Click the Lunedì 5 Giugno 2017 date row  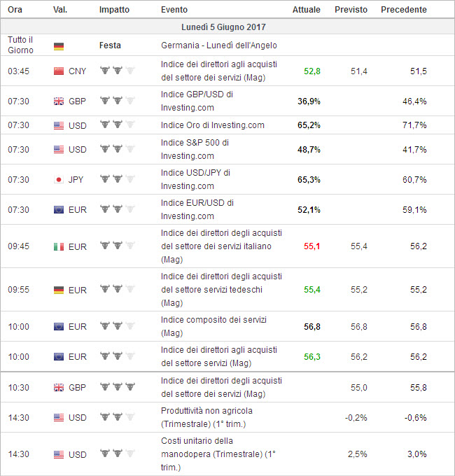point(227,27)
